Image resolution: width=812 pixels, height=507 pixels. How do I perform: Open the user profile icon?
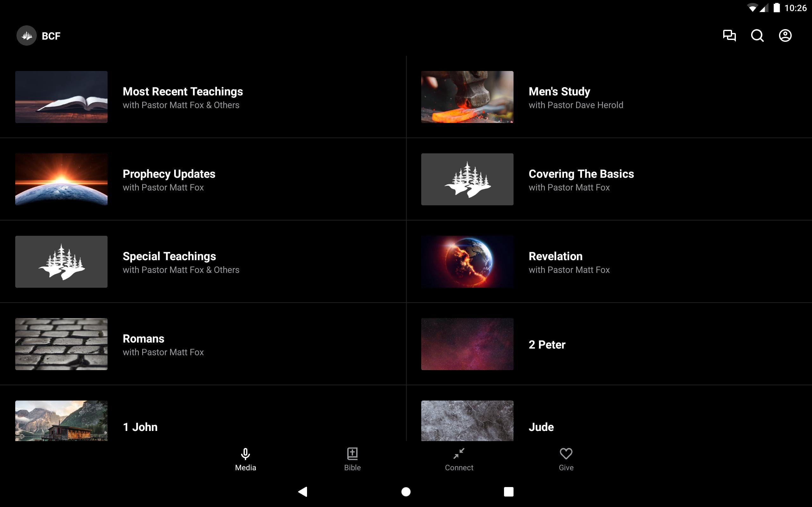(785, 35)
